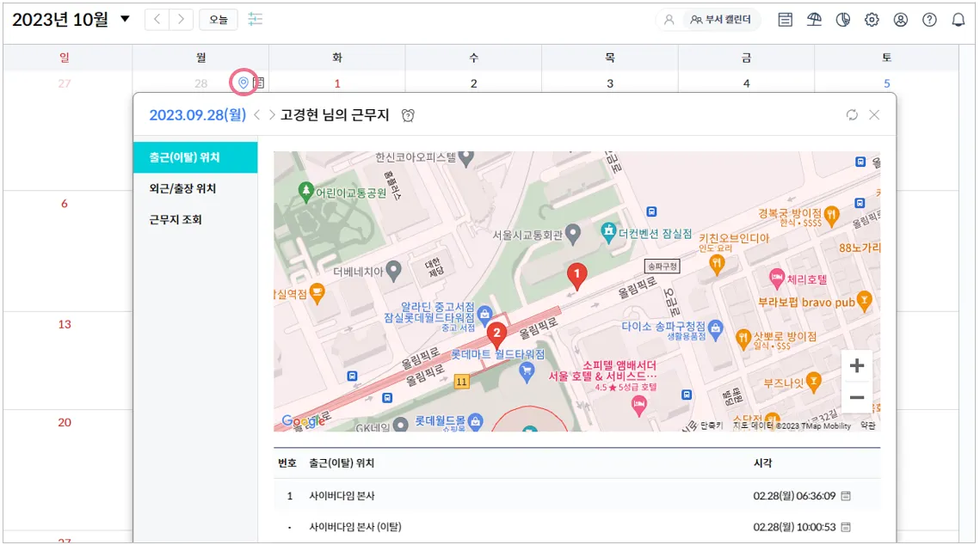Select calendar date 6 on Sunday
Screen dimensions: 980x545
tap(65, 204)
